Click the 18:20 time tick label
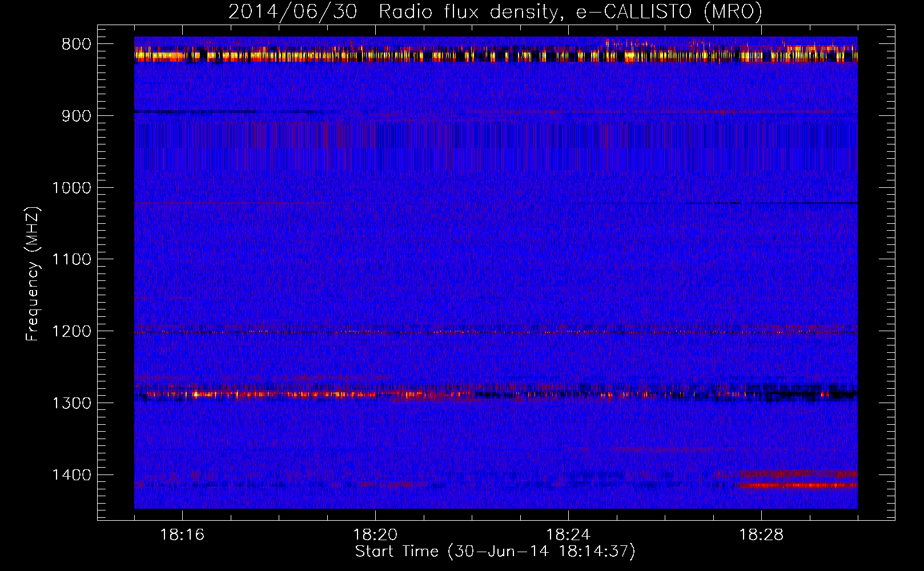The image size is (924, 571). click(375, 535)
